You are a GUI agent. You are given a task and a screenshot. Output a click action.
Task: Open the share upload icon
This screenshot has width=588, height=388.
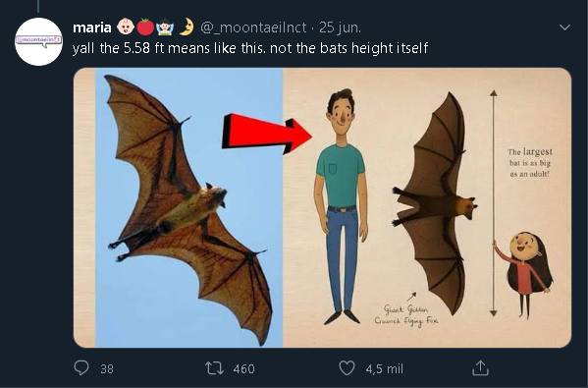(x=480, y=367)
